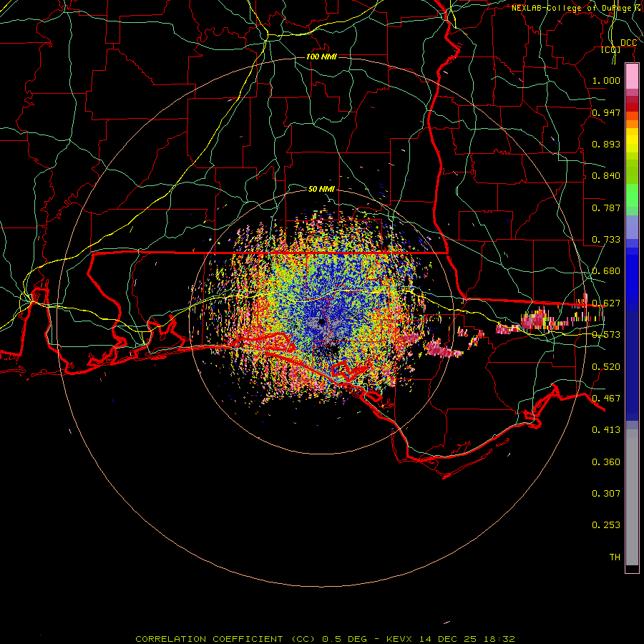This screenshot has width=644, height=644.
Task: Click the 0.680 scale value
Action: 606,271
